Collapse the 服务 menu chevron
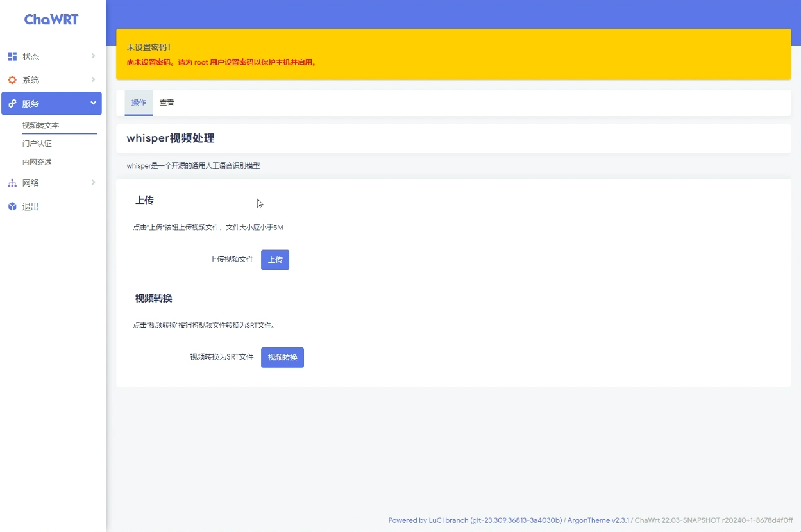Image resolution: width=801 pixels, height=532 pixels. [93, 103]
